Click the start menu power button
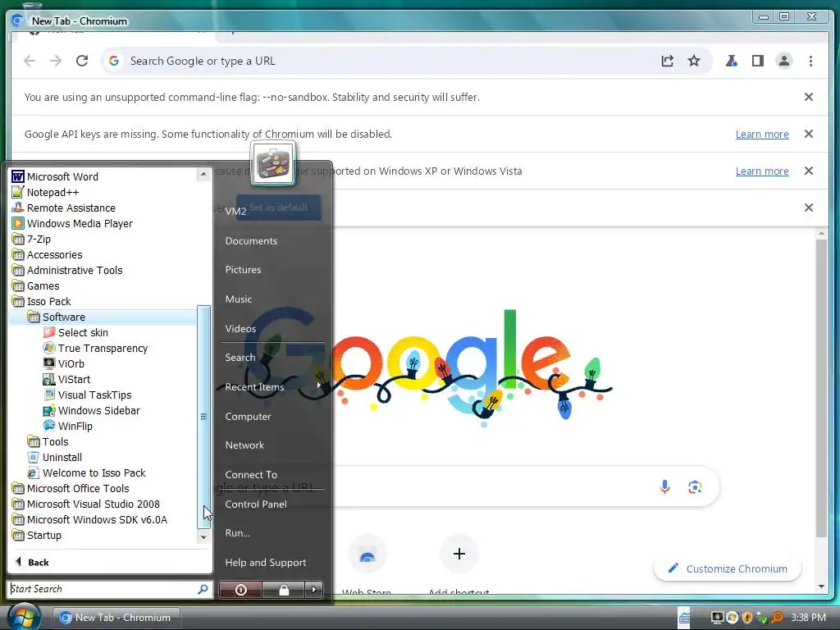This screenshot has height=630, width=840. click(240, 590)
